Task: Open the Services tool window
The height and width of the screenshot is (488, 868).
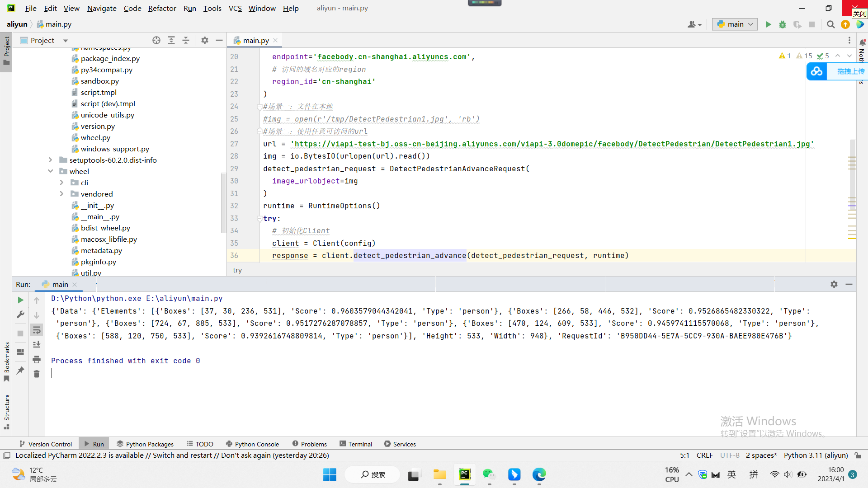Action: point(400,444)
